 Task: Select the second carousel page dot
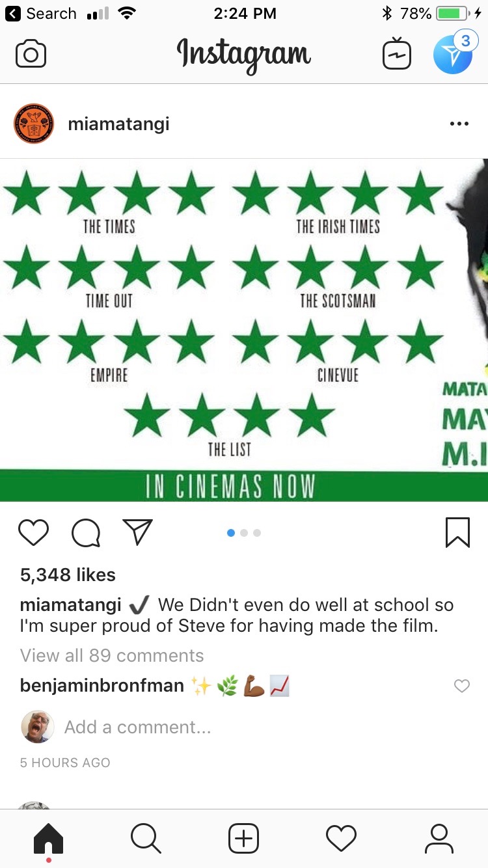tap(244, 533)
